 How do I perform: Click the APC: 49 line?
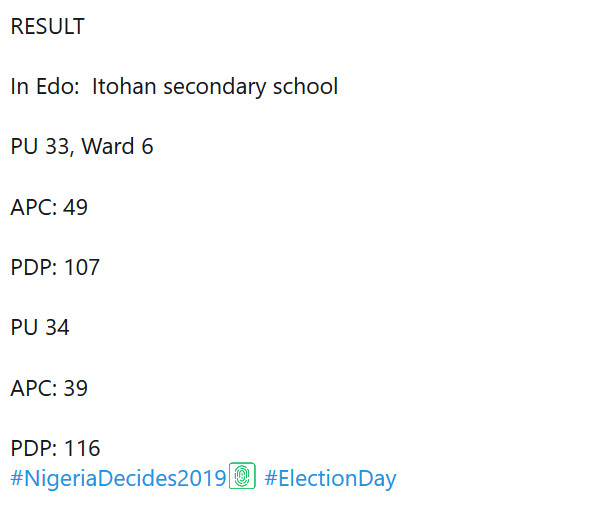click(x=49, y=208)
